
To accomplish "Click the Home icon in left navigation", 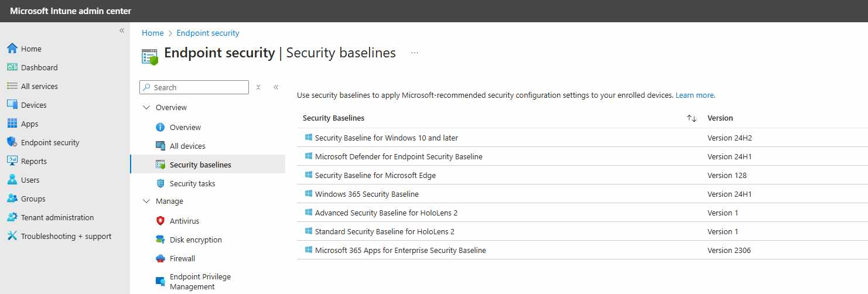I will tap(12, 49).
